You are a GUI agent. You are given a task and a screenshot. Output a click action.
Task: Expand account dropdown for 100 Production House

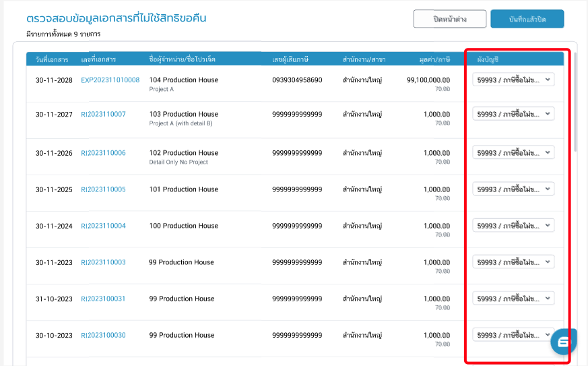click(x=513, y=225)
